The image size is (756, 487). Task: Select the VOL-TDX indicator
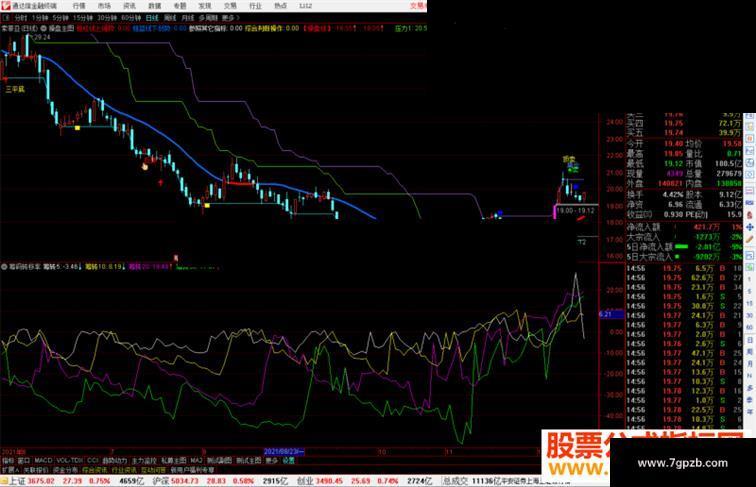pyautogui.click(x=70, y=461)
